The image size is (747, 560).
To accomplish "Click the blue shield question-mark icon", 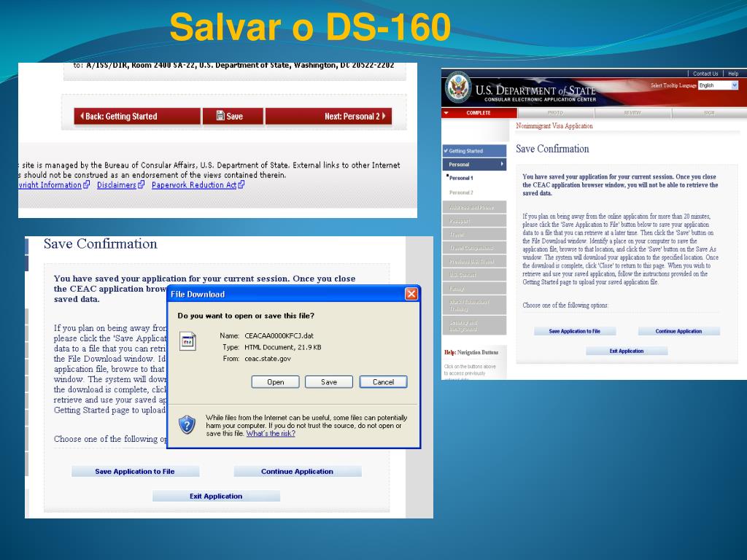I will pos(187,424).
